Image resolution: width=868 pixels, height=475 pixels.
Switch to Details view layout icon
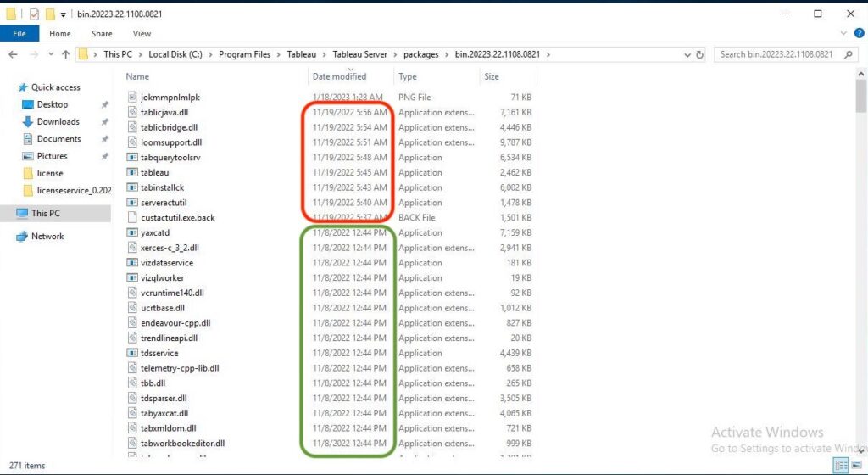(x=841, y=465)
